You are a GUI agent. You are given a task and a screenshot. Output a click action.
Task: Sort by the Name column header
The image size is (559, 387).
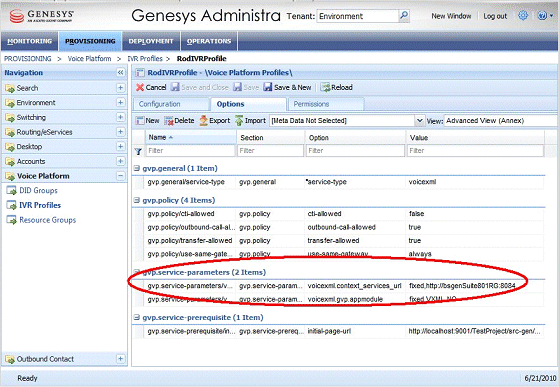click(190, 137)
